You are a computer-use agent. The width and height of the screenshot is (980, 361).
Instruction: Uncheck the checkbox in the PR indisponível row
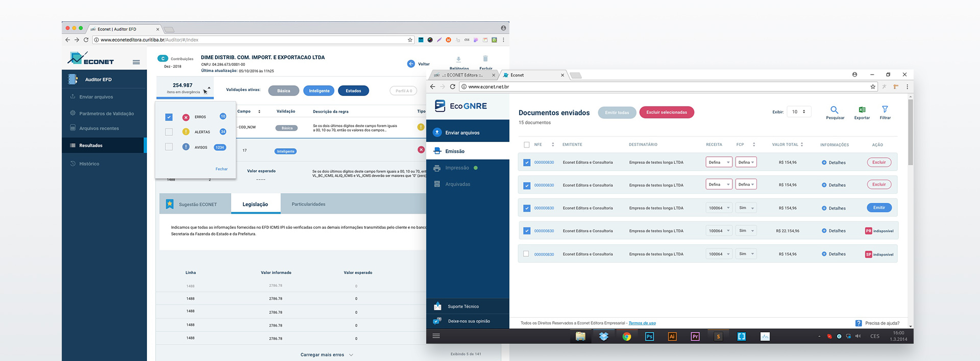coord(527,231)
